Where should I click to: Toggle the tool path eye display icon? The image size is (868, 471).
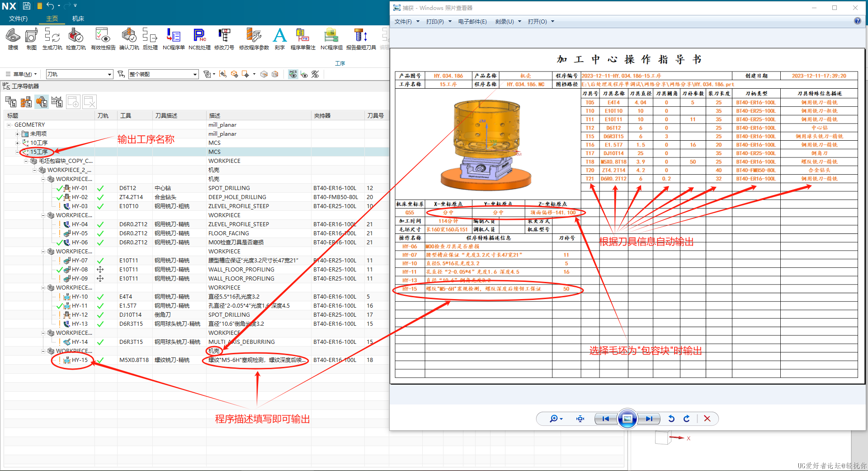pos(304,74)
